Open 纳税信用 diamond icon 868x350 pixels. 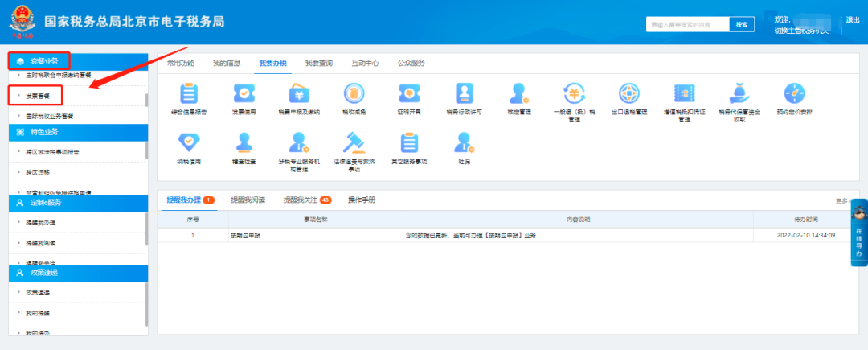189,143
